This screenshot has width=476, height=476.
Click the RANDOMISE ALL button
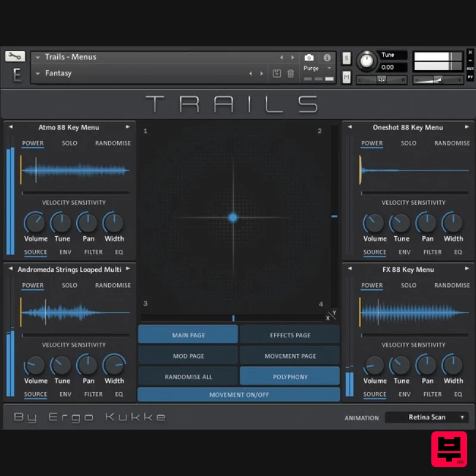point(187,376)
